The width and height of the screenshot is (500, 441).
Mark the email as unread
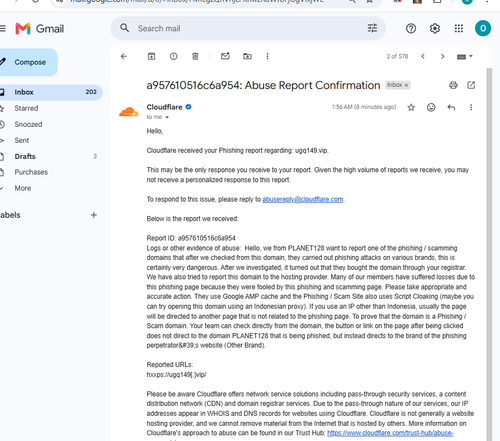[x=225, y=56]
